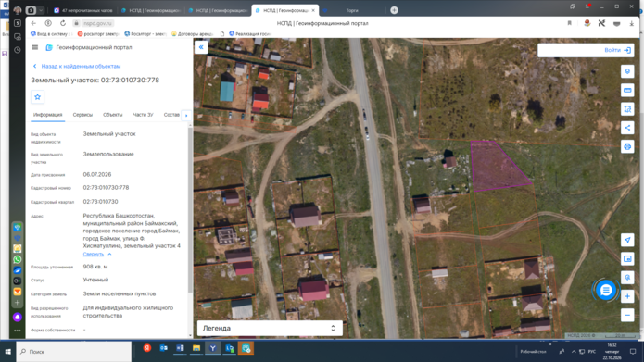Image resolution: width=644 pixels, height=362 pixels.
Task: Open the Вход в систему bookmark
Action: click(x=51, y=34)
